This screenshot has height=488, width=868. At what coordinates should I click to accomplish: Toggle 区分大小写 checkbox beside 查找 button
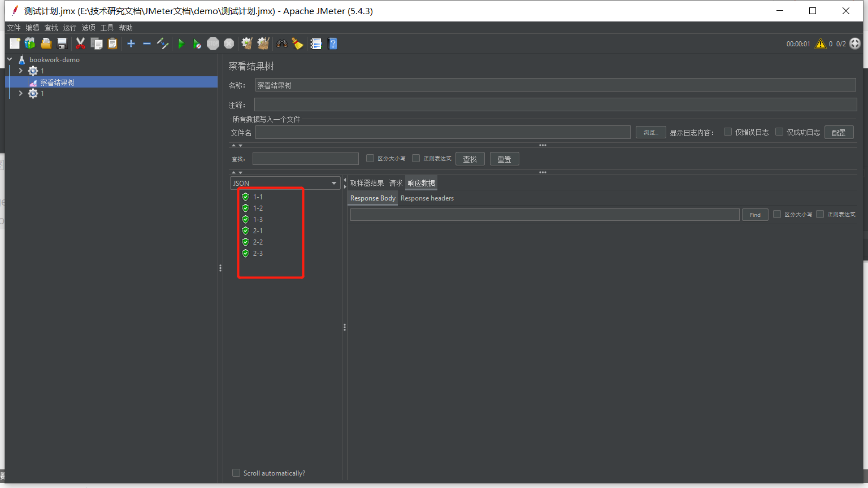[x=370, y=158]
